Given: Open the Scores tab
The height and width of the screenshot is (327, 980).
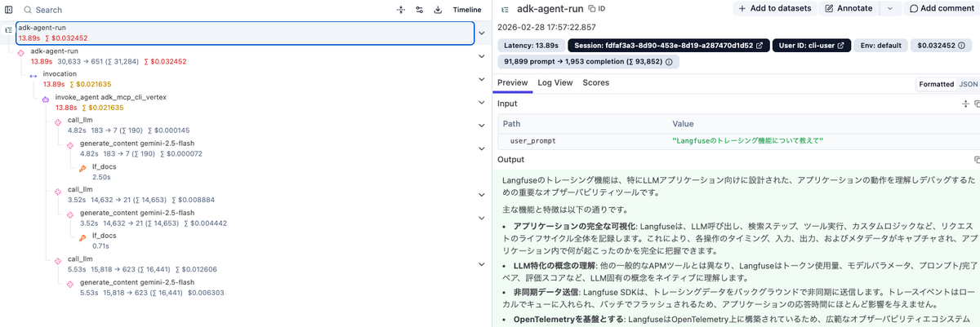Looking at the screenshot, I should 596,82.
